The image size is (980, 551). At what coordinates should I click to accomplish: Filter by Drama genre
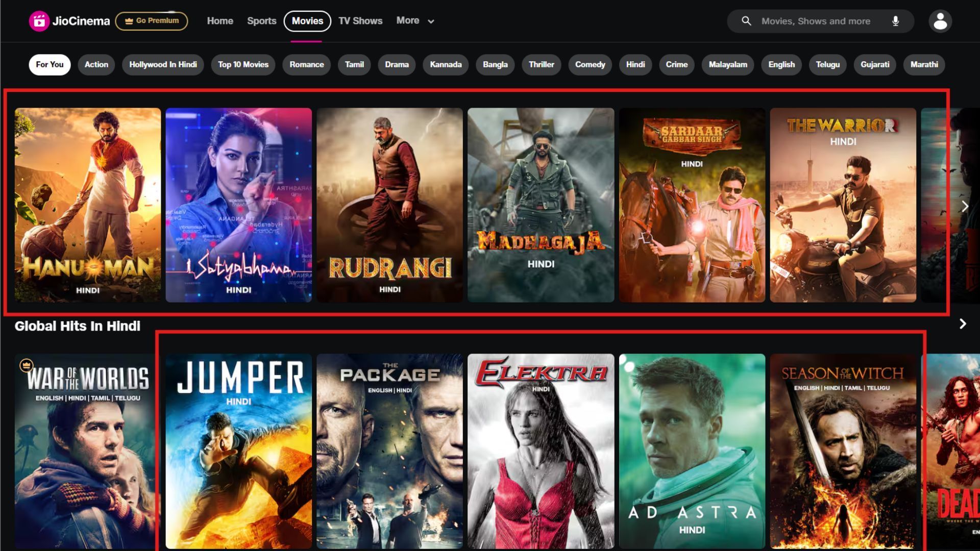397,65
